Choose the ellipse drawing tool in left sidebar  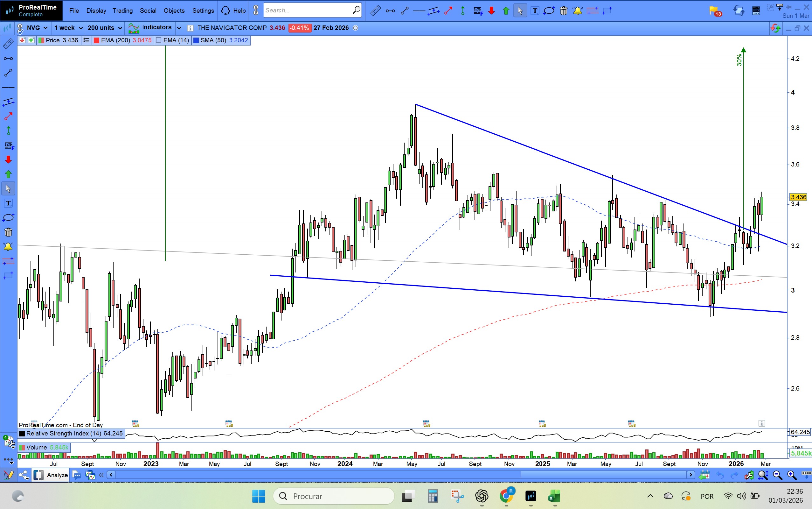click(8, 217)
